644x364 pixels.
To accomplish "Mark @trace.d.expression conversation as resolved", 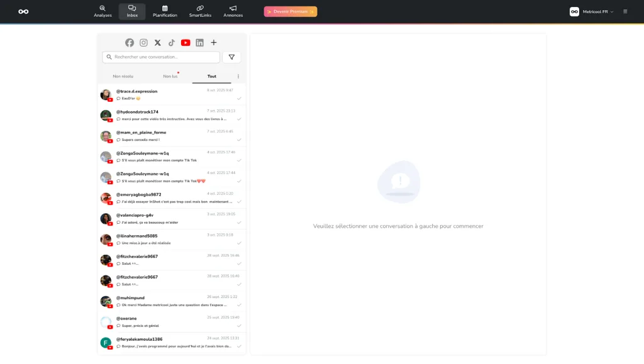I will [x=239, y=99].
